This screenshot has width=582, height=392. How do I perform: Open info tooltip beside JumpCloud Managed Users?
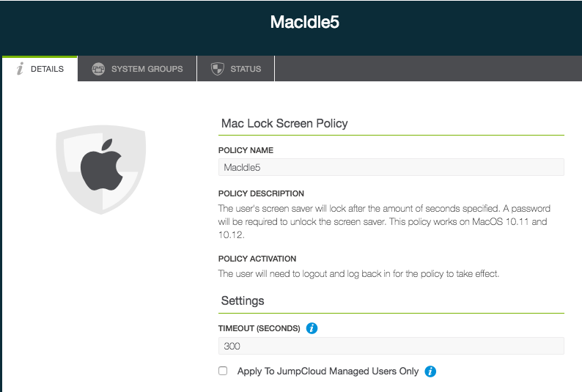click(430, 371)
